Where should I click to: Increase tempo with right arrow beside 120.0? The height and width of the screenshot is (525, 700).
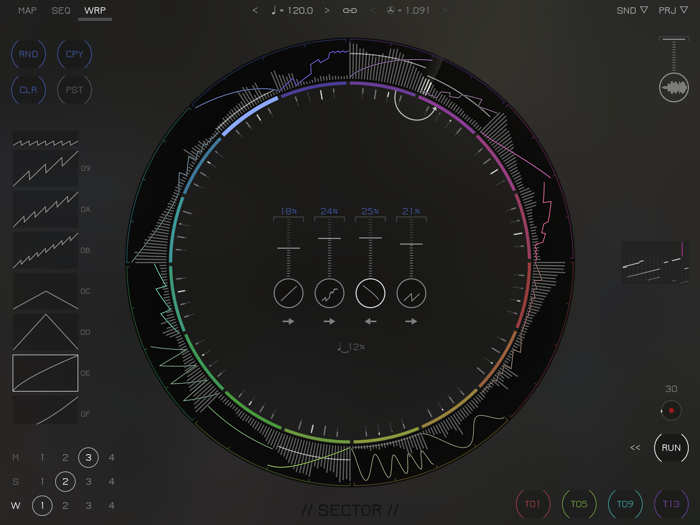coord(327,10)
